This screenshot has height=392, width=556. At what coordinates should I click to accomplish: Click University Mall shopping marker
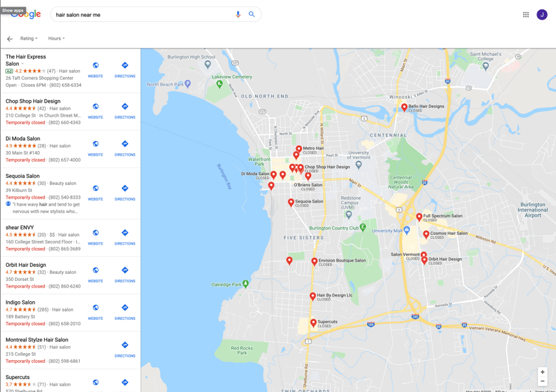pyautogui.click(x=407, y=230)
